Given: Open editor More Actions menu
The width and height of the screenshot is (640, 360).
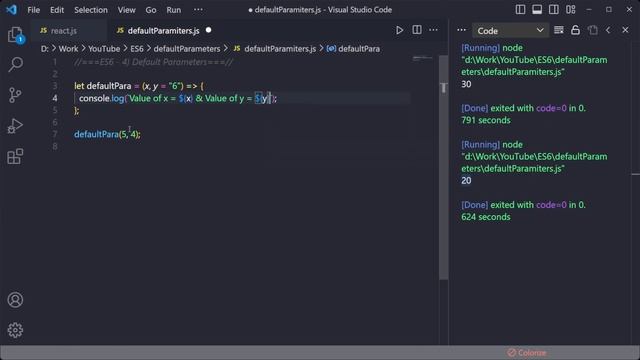Looking at the screenshot, I should (x=433, y=30).
